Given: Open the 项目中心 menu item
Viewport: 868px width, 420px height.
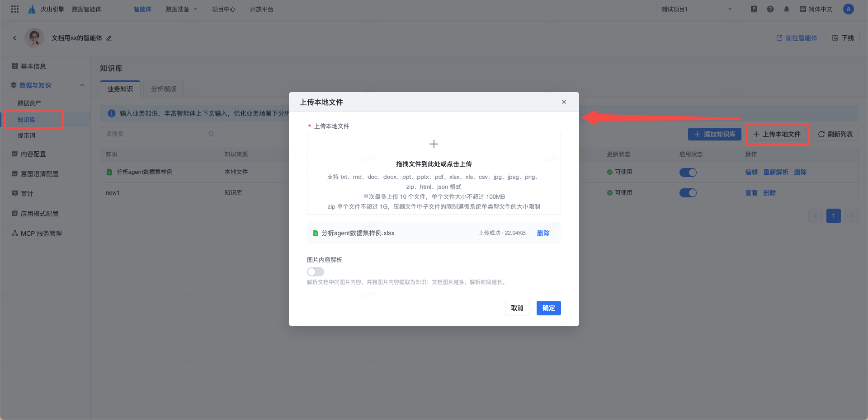Looking at the screenshot, I should 224,9.
